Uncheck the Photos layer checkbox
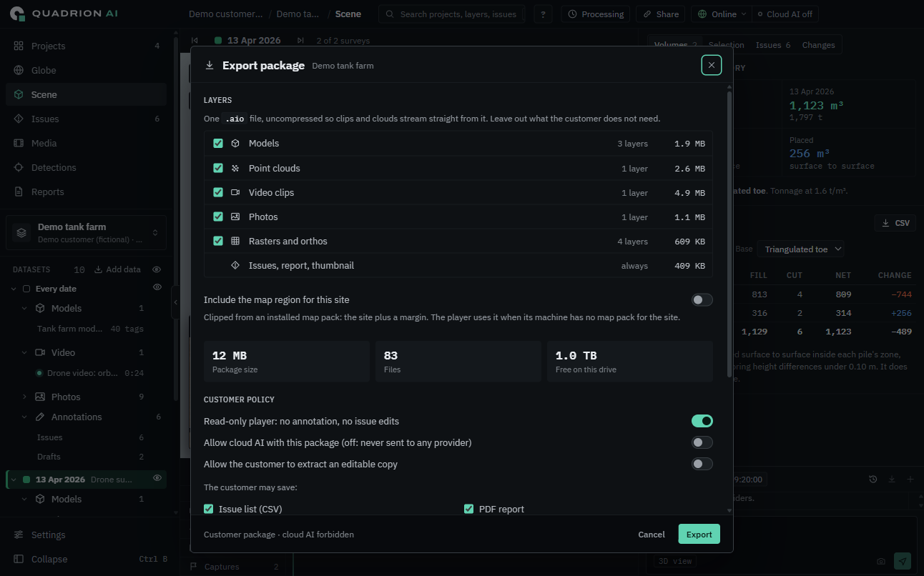Screen dimensions: 924x576 click(218, 217)
